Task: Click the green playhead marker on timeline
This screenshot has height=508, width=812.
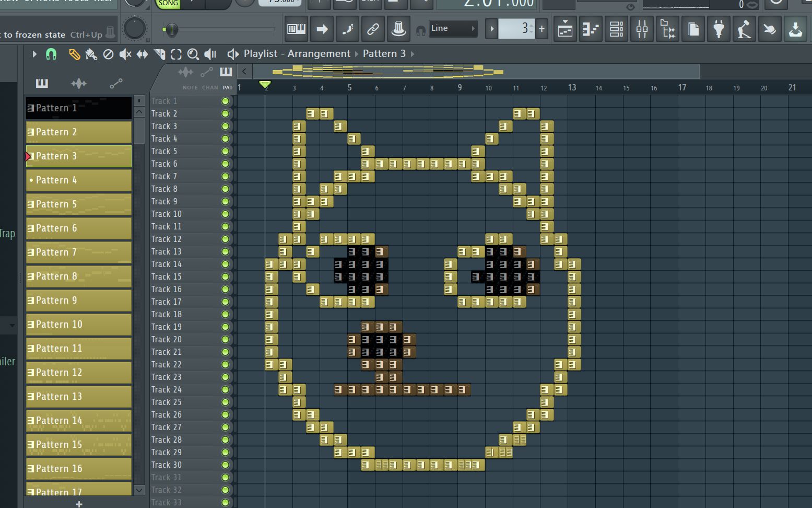Action: coord(265,85)
